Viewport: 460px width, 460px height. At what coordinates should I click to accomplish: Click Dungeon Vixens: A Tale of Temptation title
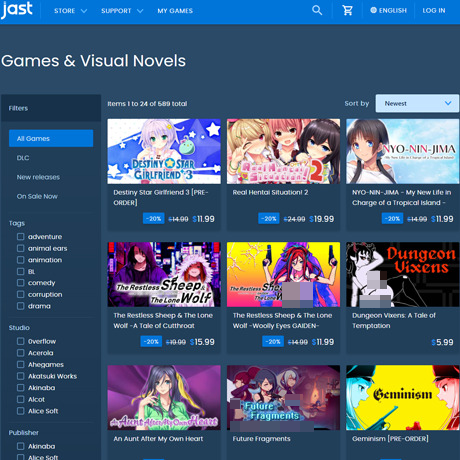(394, 320)
